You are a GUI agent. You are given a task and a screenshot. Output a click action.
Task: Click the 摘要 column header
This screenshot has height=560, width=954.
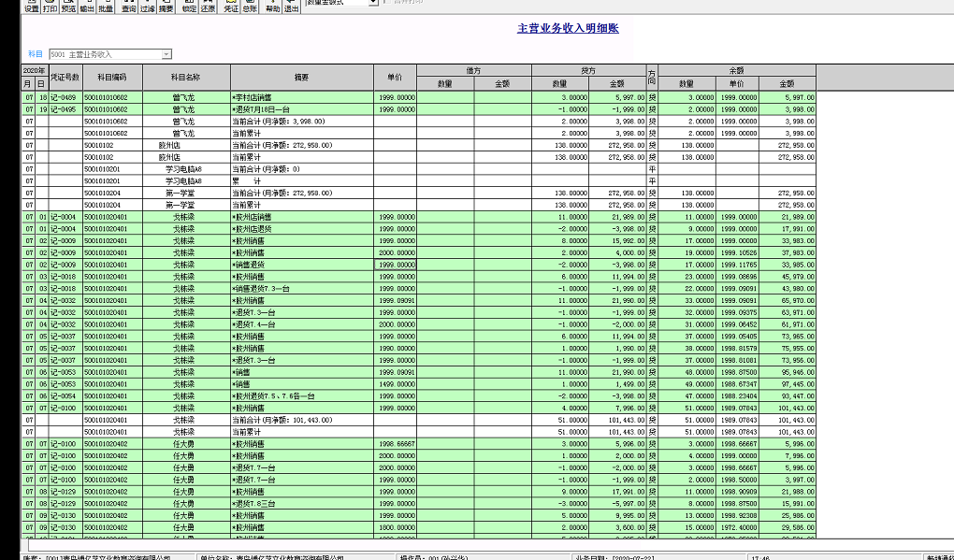[302, 78]
